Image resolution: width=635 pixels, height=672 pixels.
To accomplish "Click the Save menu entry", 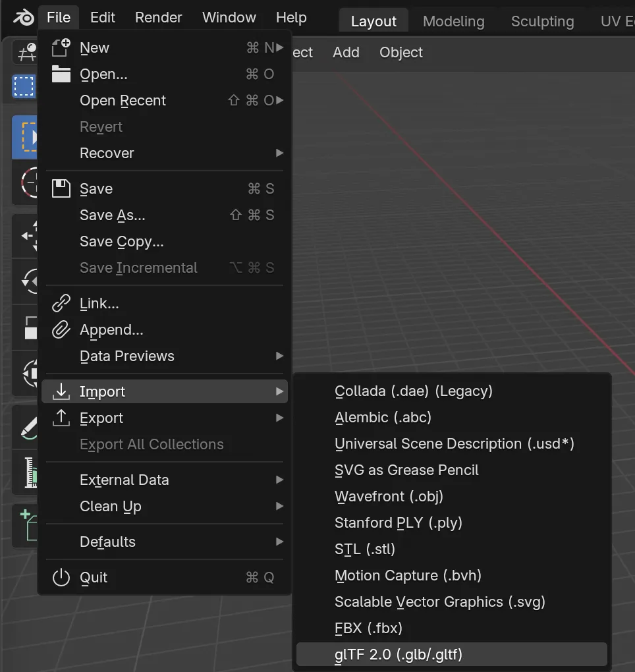I will [x=165, y=188].
